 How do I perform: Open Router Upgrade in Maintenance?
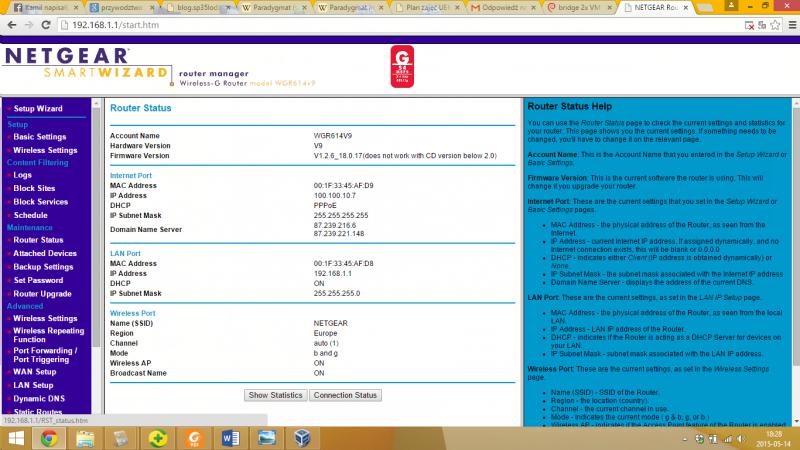42,293
